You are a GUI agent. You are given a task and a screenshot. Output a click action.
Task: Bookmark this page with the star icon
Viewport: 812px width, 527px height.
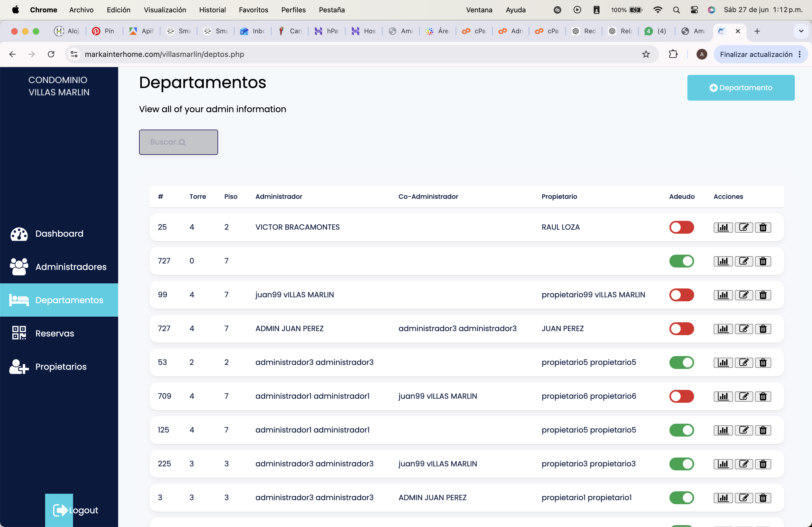(646, 54)
